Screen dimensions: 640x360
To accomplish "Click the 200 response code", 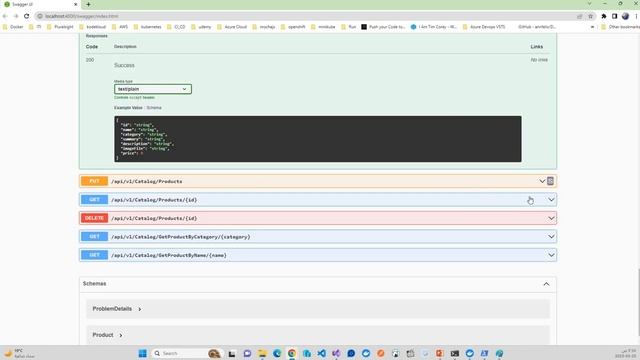I will (90, 60).
